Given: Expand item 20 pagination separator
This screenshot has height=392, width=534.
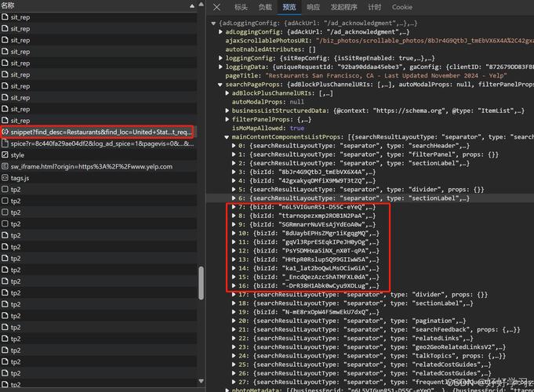Looking at the screenshot, I should coord(234,321).
